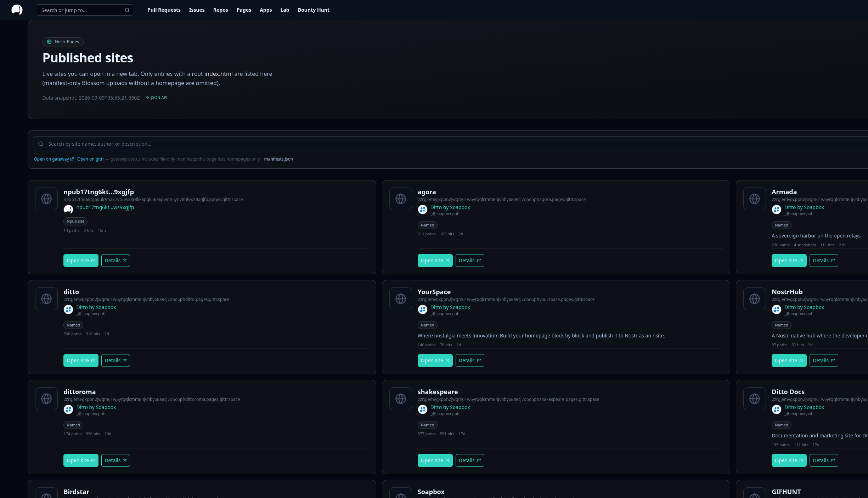Click Open site on npub17tng6kt card
The image size is (868, 498).
tap(81, 261)
